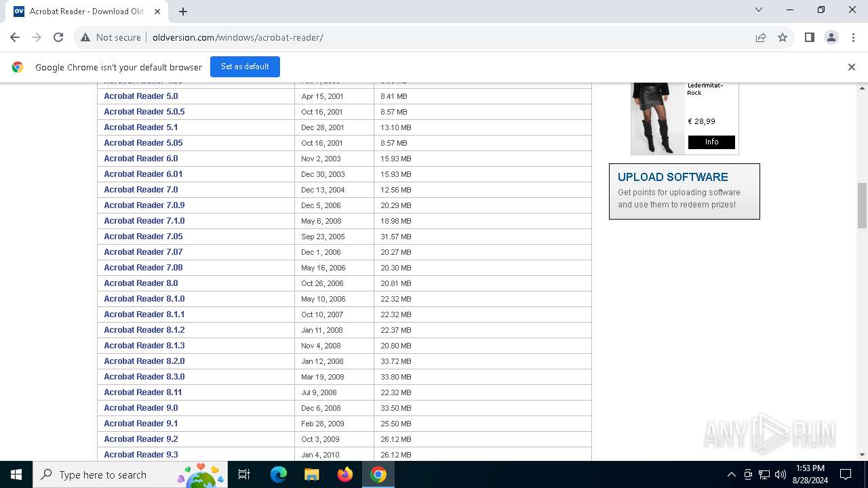Open Acrobat Reader 9.2 link

pos(140,439)
